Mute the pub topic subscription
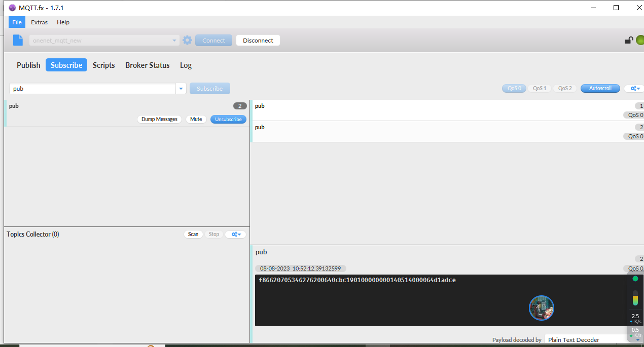Image resolution: width=644 pixels, height=347 pixels. [x=196, y=120]
